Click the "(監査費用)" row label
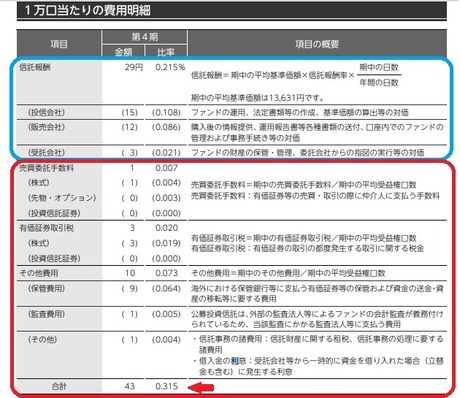Screen dimensions: 460x398 tap(46, 314)
